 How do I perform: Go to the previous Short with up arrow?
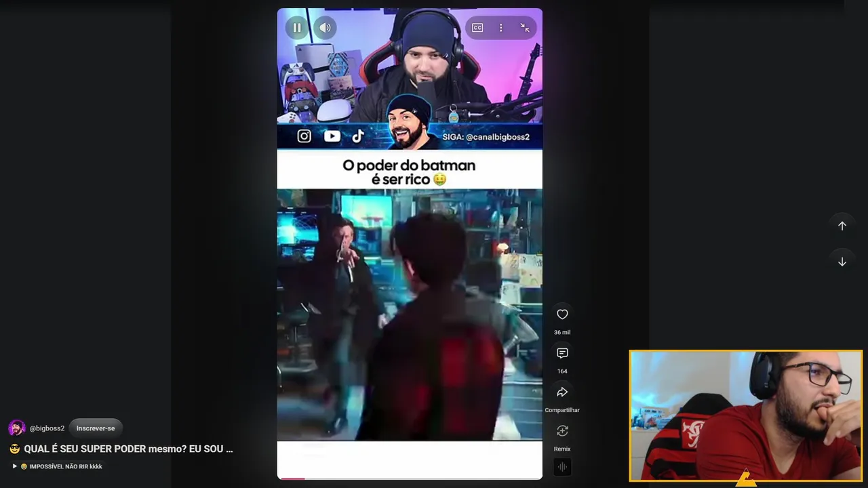coord(842,226)
